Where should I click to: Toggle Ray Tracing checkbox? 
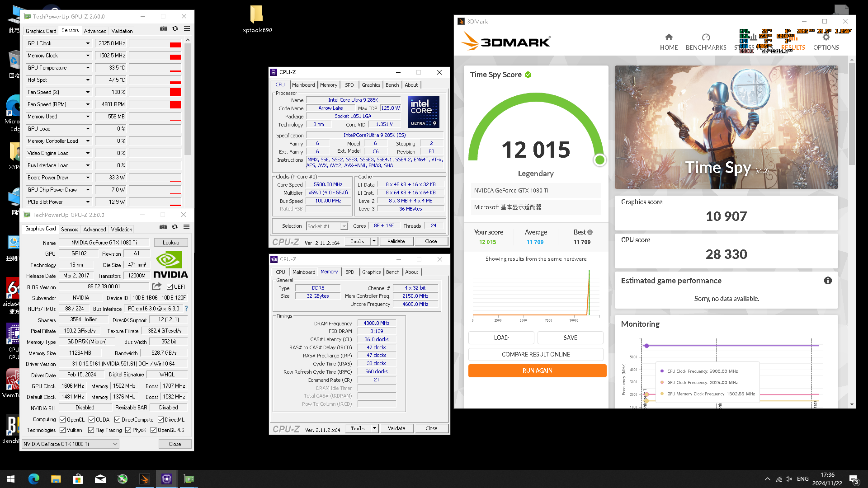91,430
